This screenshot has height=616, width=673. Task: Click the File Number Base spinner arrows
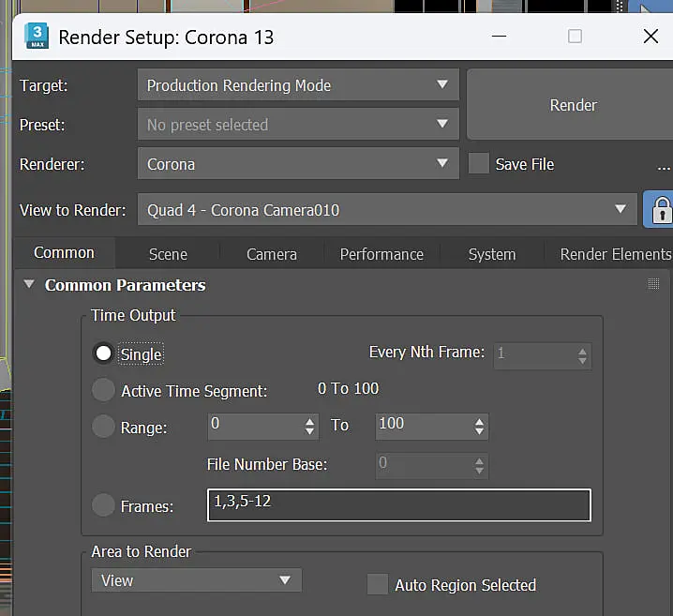tap(479, 466)
